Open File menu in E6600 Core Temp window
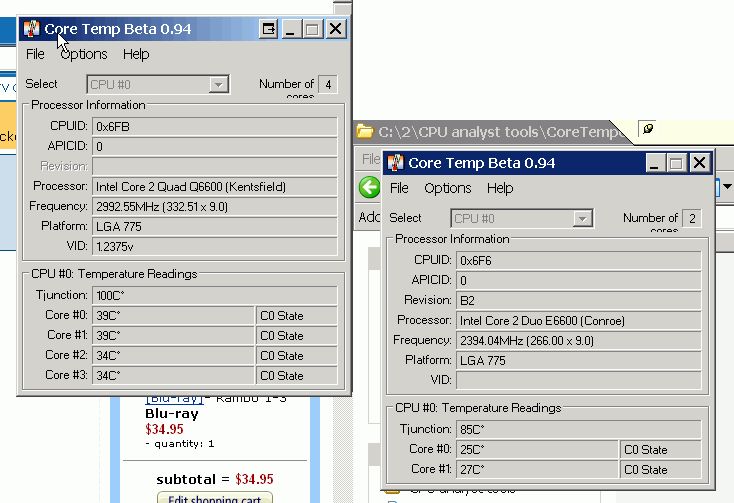The width and height of the screenshot is (734, 503). pos(399,188)
